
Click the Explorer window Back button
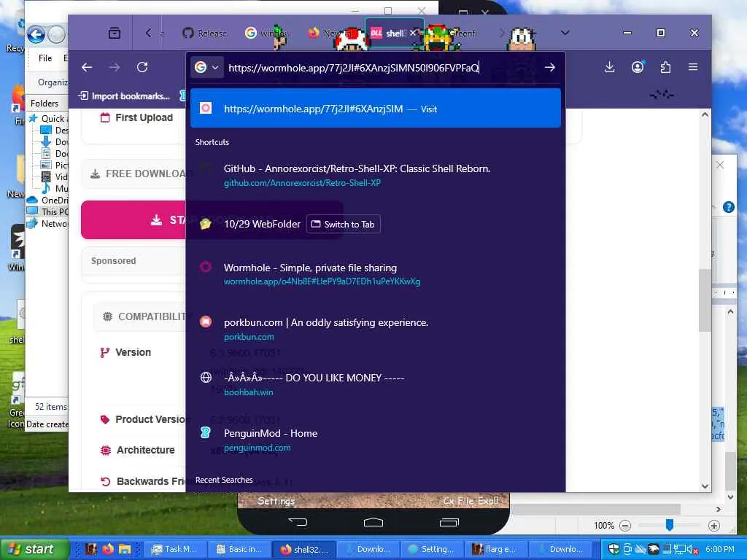(36, 34)
